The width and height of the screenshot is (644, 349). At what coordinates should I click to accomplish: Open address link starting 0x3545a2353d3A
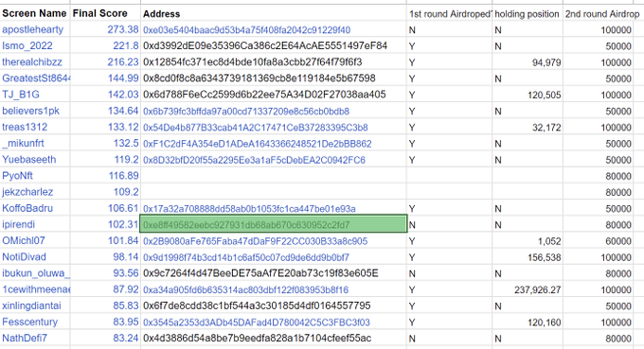coord(257,323)
